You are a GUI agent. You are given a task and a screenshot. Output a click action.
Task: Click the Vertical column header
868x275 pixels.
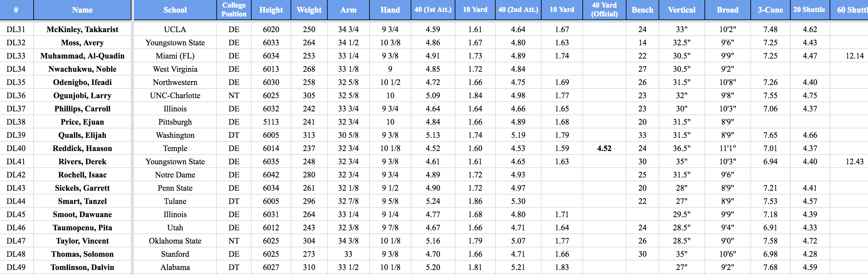[x=681, y=10]
